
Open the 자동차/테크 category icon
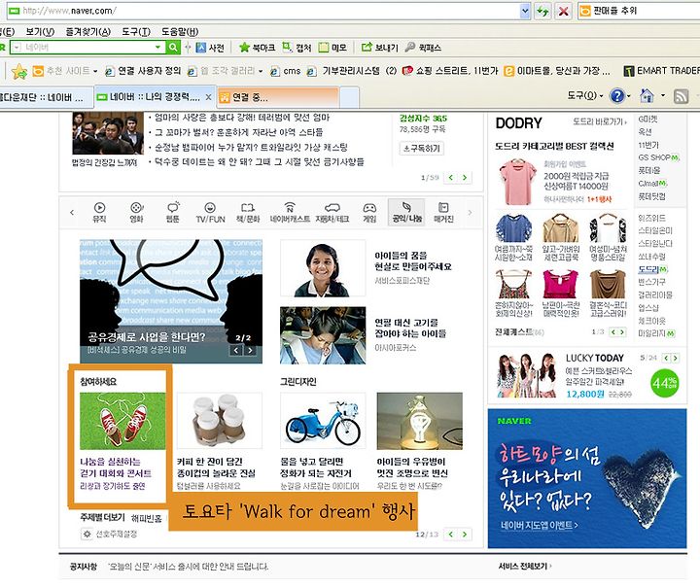coord(332,207)
